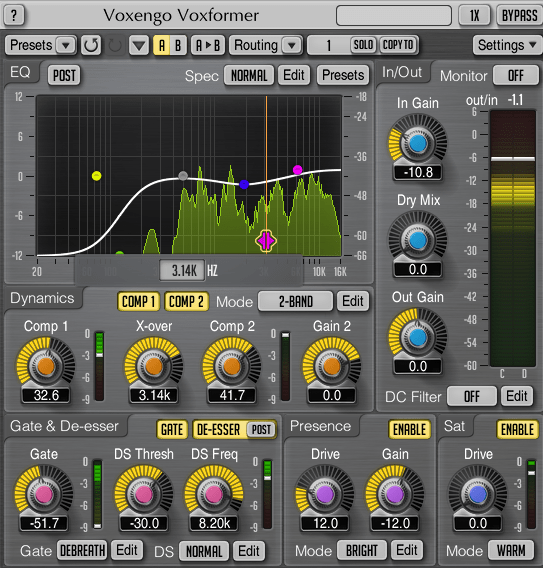Click the magenta crossover marker handle
The height and width of the screenshot is (568, 543).
(x=266, y=241)
